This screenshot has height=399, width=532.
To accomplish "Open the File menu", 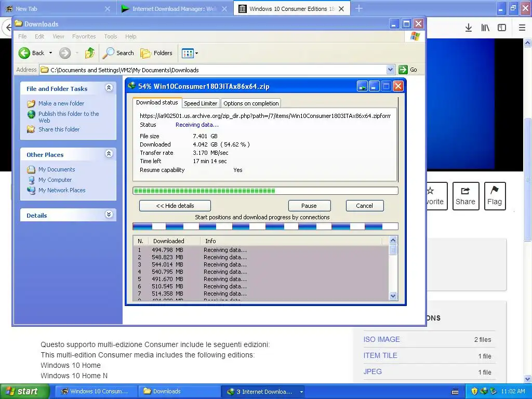I will point(22,36).
